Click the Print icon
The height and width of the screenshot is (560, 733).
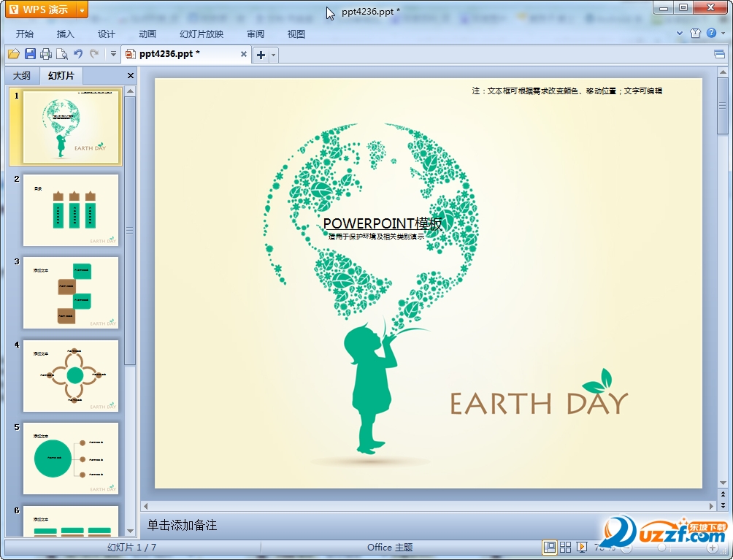[x=46, y=54]
